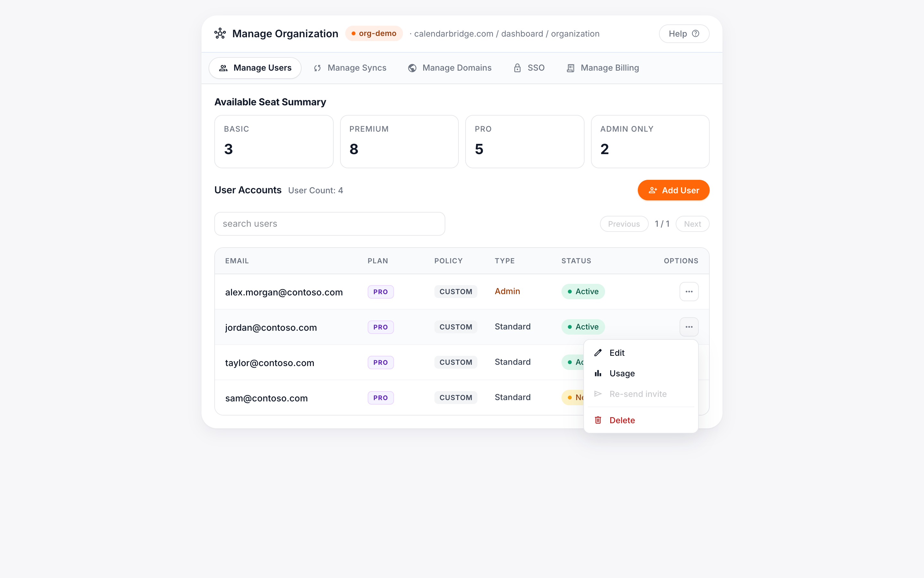Choose Delete from the options menu
The image size is (924, 578).
tap(641, 420)
